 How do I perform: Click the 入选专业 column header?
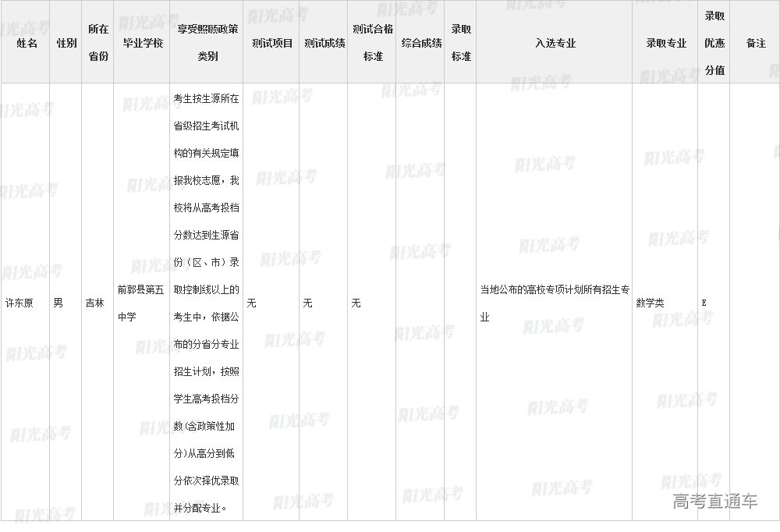pyautogui.click(x=555, y=43)
